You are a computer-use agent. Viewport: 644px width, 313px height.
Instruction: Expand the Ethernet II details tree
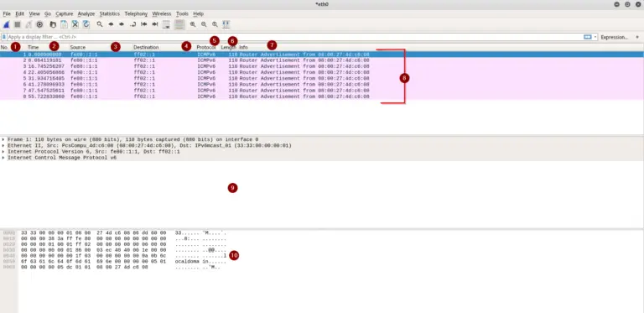click(x=3, y=146)
